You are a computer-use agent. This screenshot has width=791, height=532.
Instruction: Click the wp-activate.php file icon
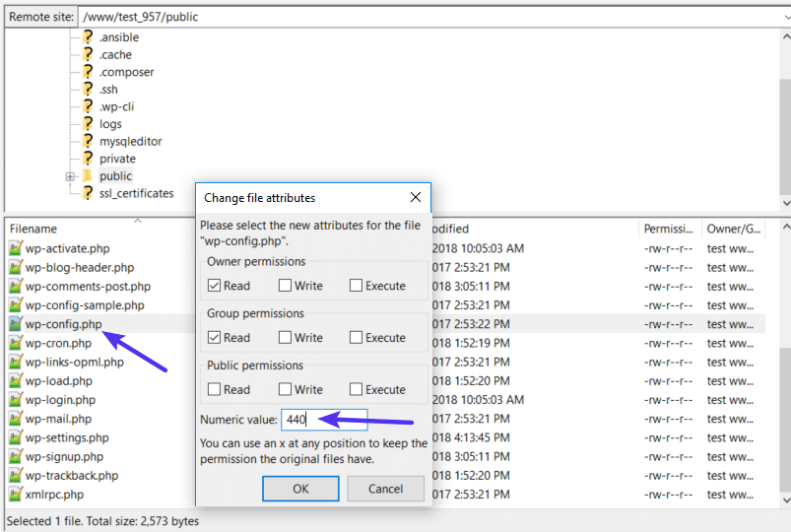pyautogui.click(x=15, y=248)
